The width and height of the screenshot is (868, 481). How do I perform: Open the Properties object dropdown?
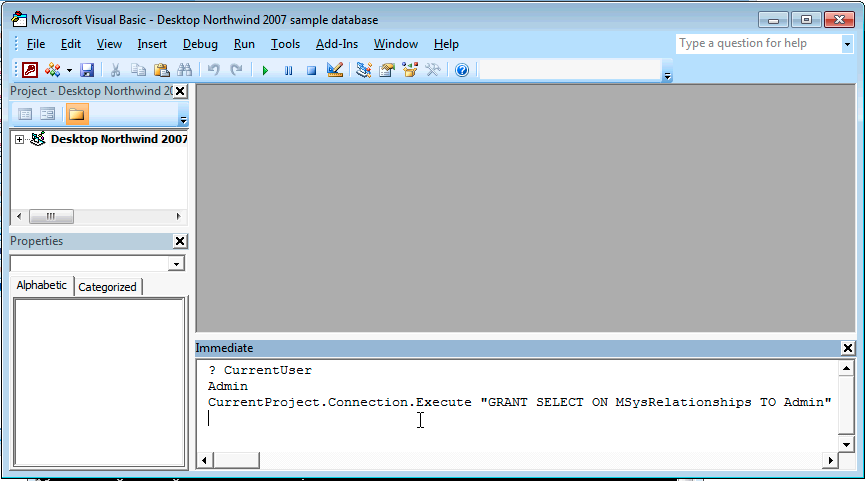(x=177, y=264)
